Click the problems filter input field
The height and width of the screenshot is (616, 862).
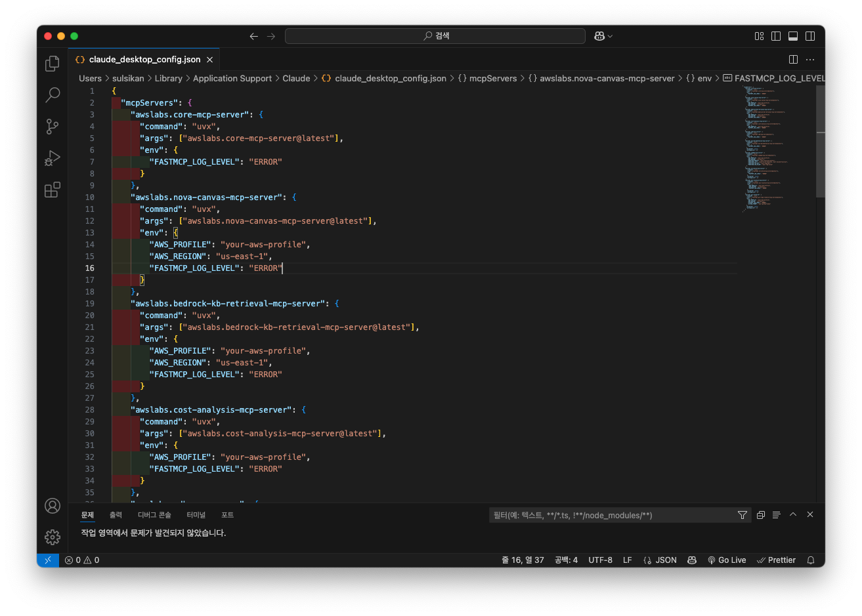[x=611, y=515]
